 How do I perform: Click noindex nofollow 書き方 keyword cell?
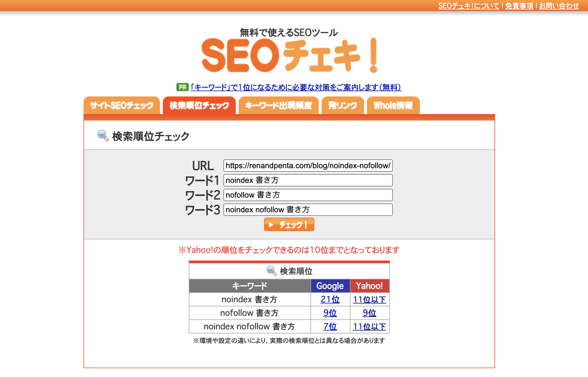click(x=250, y=326)
